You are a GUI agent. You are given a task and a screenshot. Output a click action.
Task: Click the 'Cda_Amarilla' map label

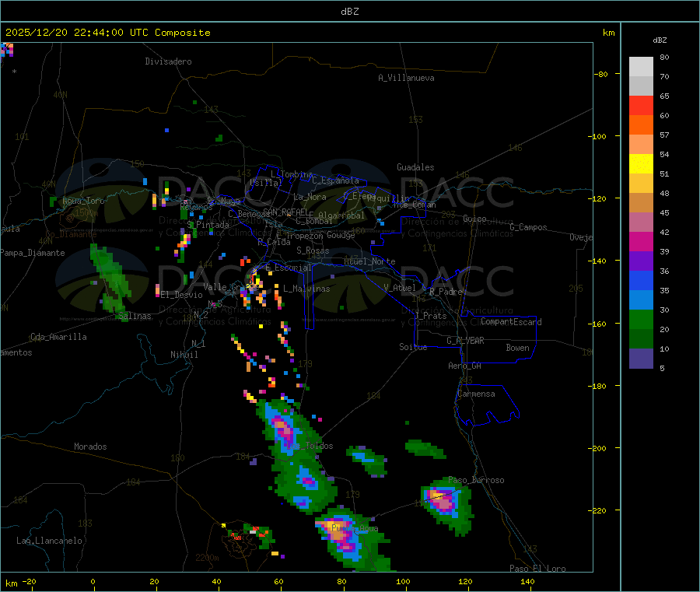[x=58, y=337]
